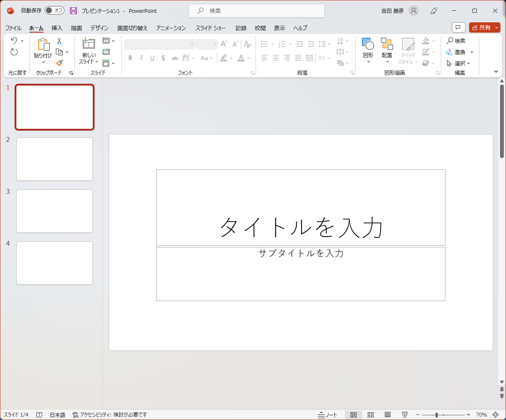Viewport: 506px width, 420px height.
Task: Switch to the アニメーション tab
Action: point(171,28)
